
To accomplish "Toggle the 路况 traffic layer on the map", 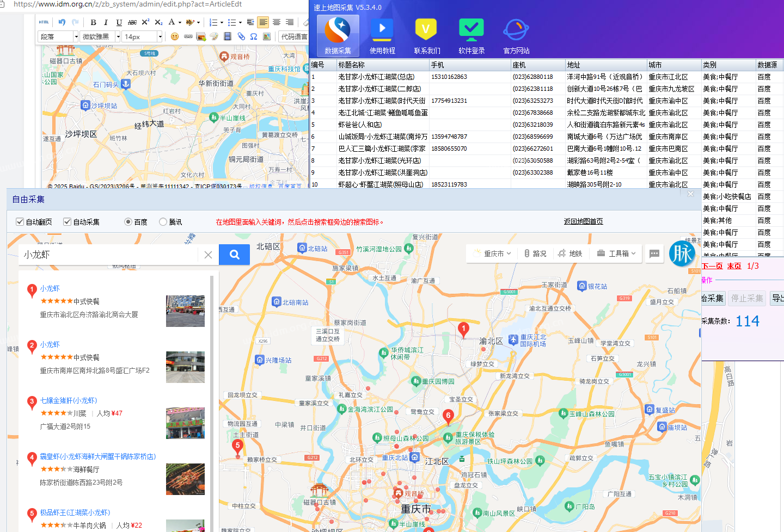I will (x=535, y=253).
